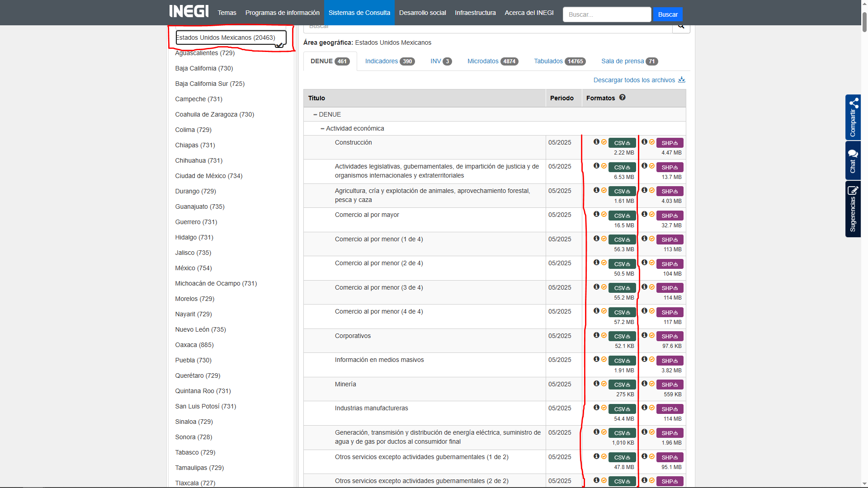Toggle orange check for Construcción CSV
The image size is (868, 488).
click(604, 142)
